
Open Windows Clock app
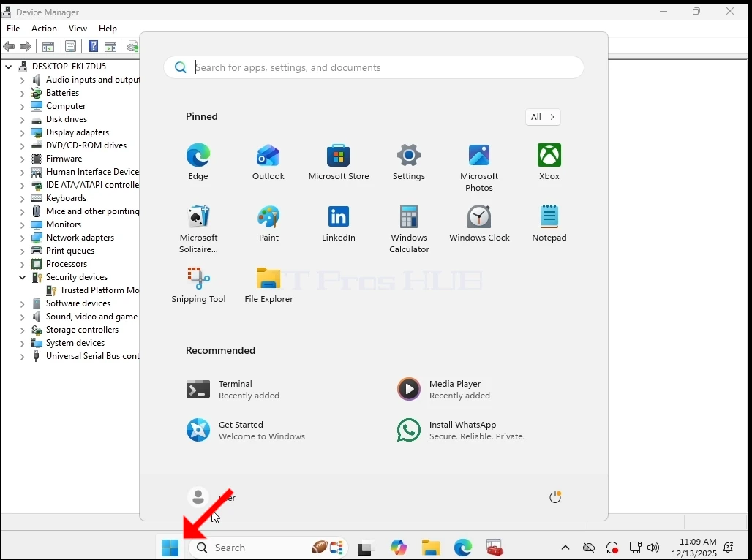coord(479,224)
